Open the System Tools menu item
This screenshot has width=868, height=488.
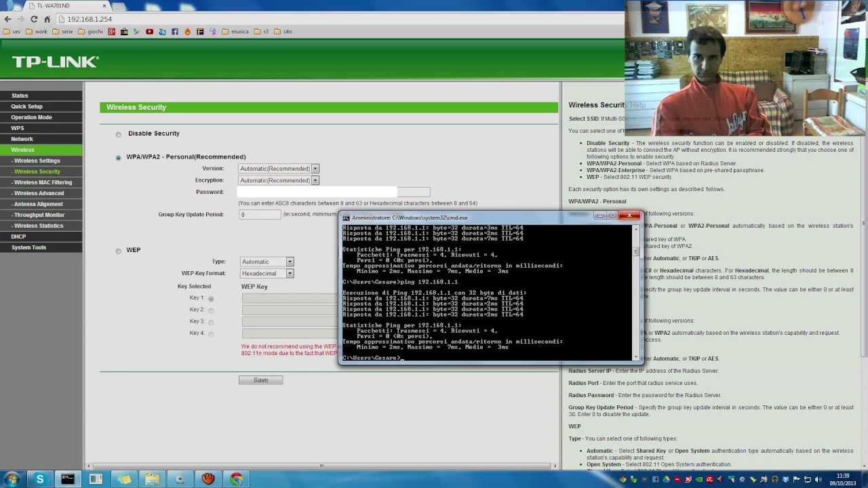coord(41,247)
